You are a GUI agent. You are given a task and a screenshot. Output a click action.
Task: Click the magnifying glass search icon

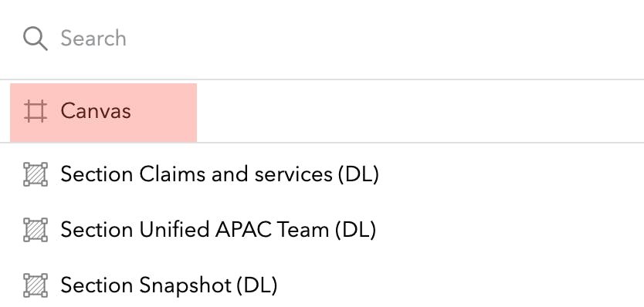click(x=36, y=39)
